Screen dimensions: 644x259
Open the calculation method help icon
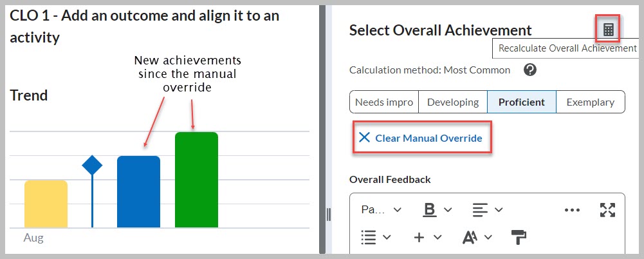point(530,70)
